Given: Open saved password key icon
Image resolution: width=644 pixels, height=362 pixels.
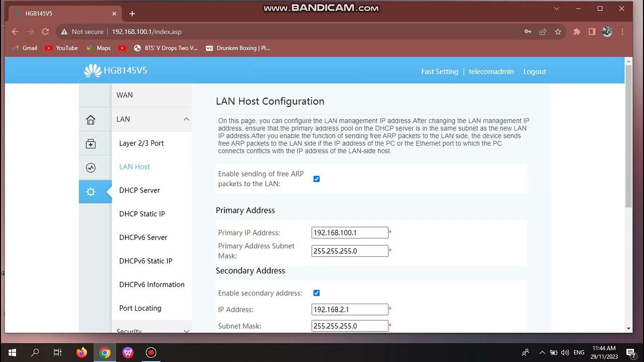Looking at the screenshot, I should point(528,32).
